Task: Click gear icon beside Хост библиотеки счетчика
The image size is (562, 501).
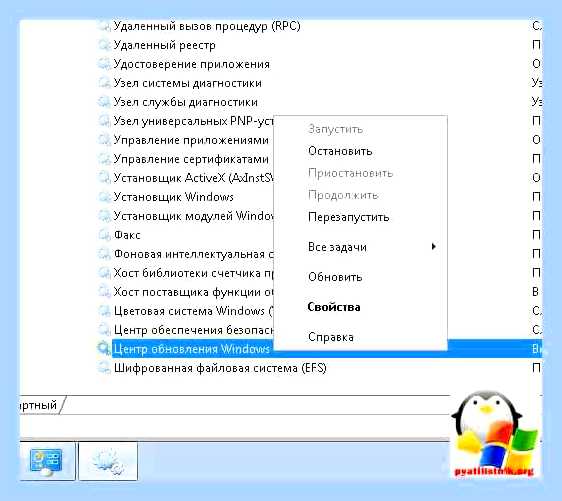Action: (104, 273)
